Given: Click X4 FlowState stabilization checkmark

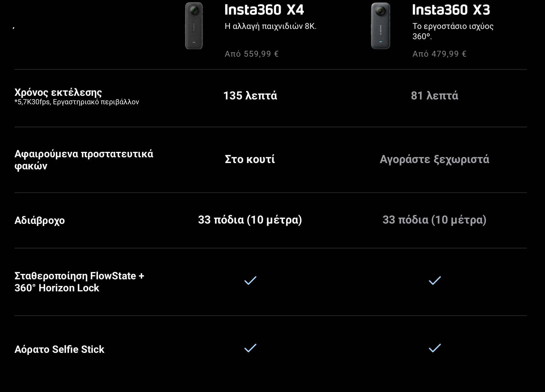Looking at the screenshot, I should (250, 281).
